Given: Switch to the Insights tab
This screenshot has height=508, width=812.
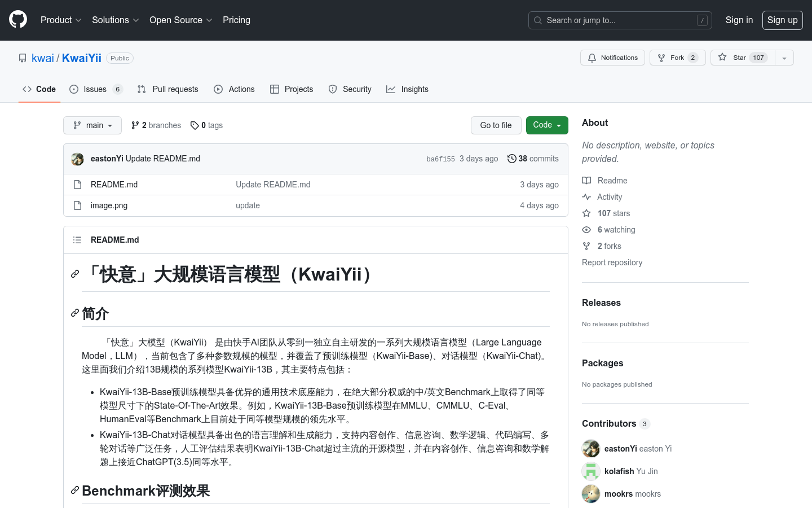Looking at the screenshot, I should pos(407,89).
